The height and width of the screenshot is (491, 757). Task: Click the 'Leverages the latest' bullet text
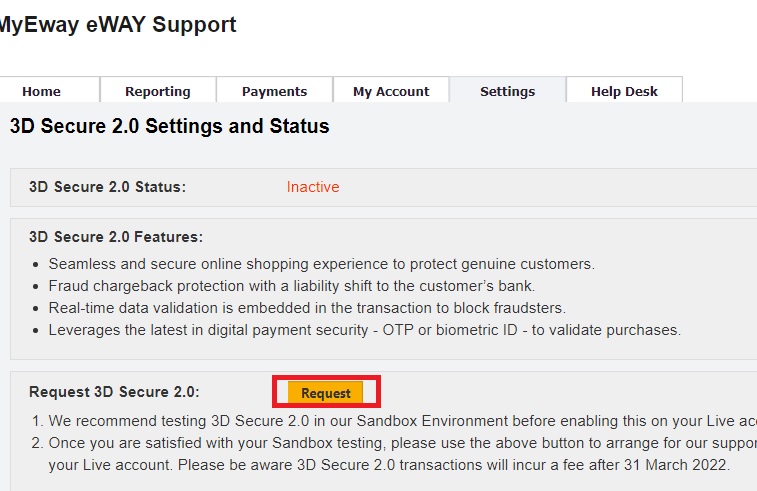pyautogui.click(x=364, y=330)
